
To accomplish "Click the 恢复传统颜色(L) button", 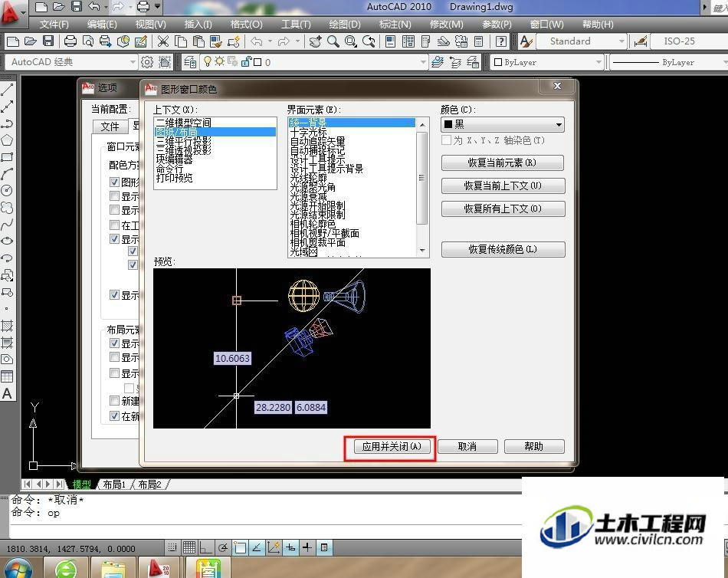I will tap(503, 249).
